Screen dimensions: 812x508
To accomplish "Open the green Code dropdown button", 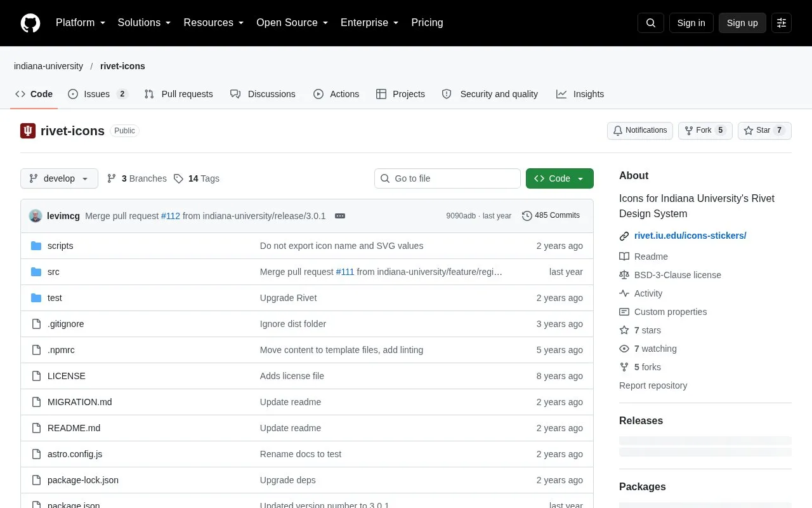I will pos(560,178).
